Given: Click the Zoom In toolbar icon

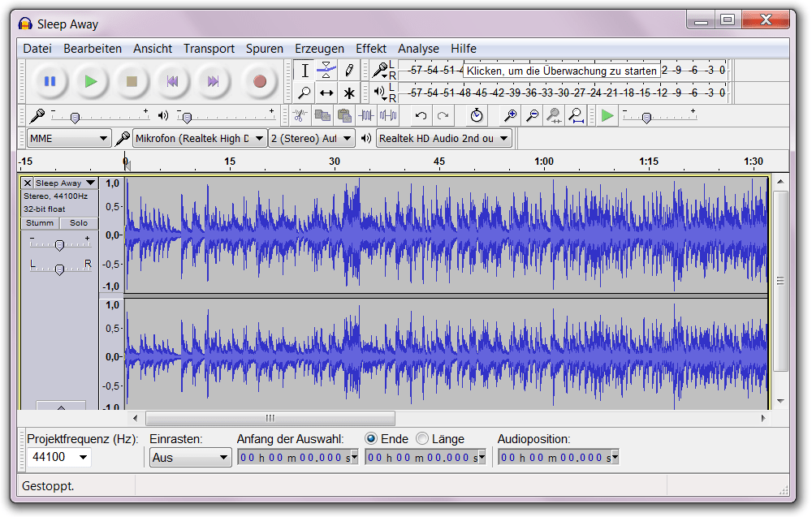Looking at the screenshot, I should click(x=512, y=115).
